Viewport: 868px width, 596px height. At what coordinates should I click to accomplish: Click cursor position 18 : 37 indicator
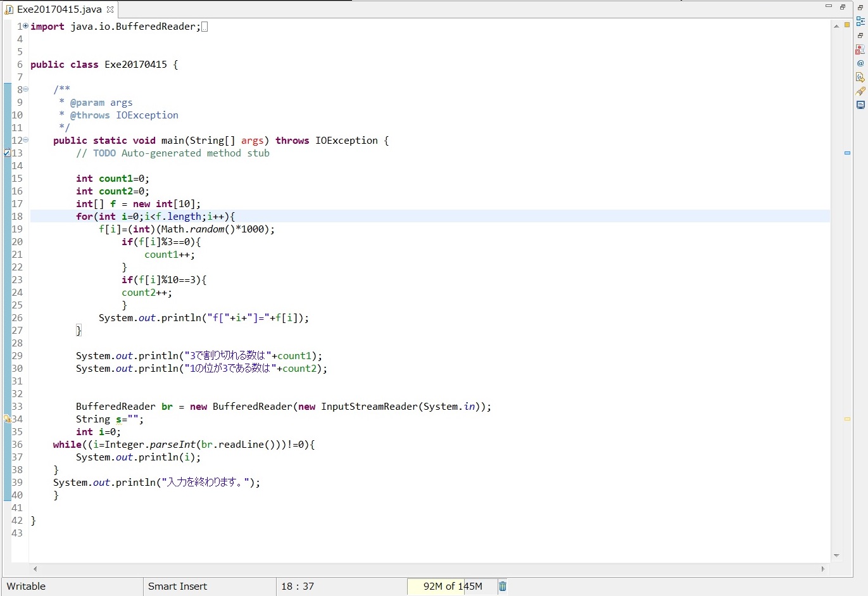[298, 586]
